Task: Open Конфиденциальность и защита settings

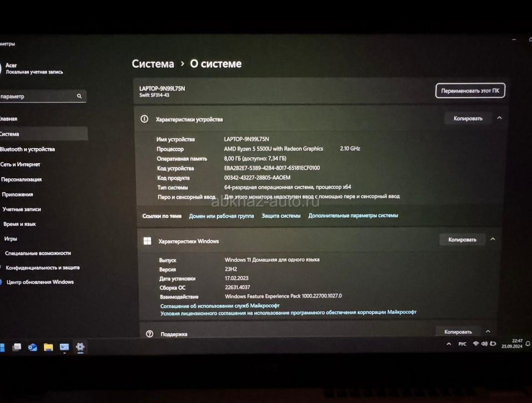Action: [43, 267]
